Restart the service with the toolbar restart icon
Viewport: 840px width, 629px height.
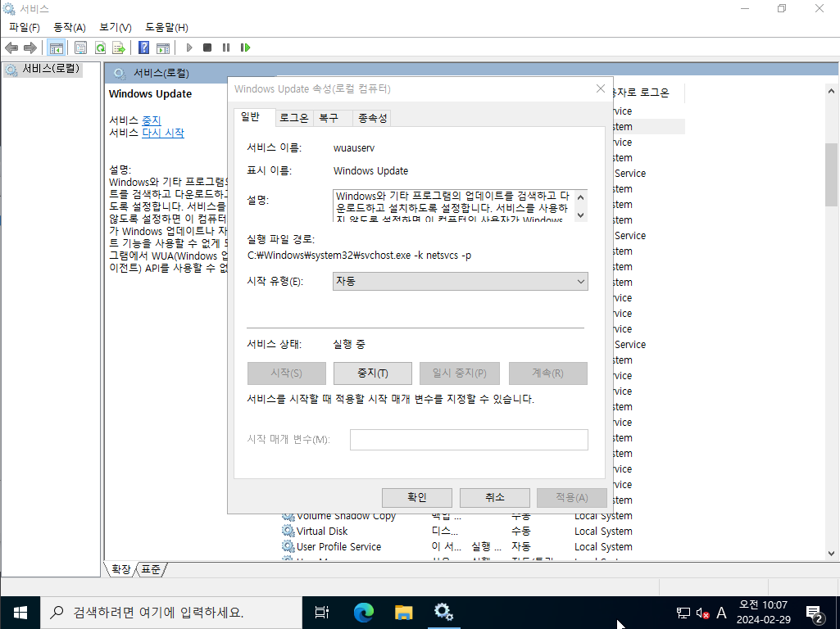(245, 48)
